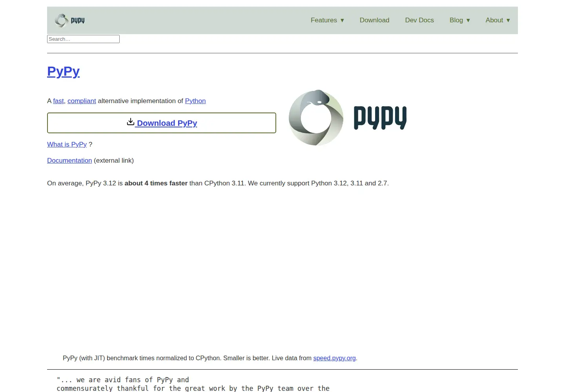
Task: Visit the speed.pypy.org link
Action: pos(334,358)
